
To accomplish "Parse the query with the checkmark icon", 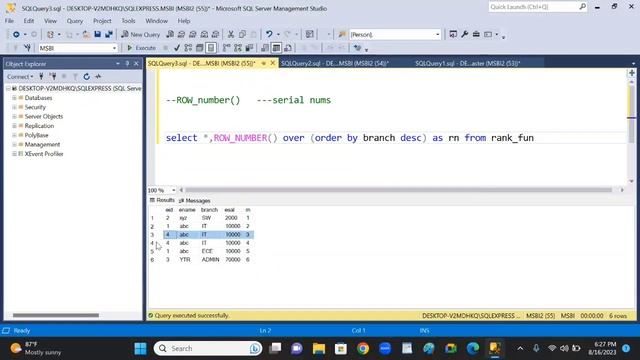I will (x=177, y=48).
